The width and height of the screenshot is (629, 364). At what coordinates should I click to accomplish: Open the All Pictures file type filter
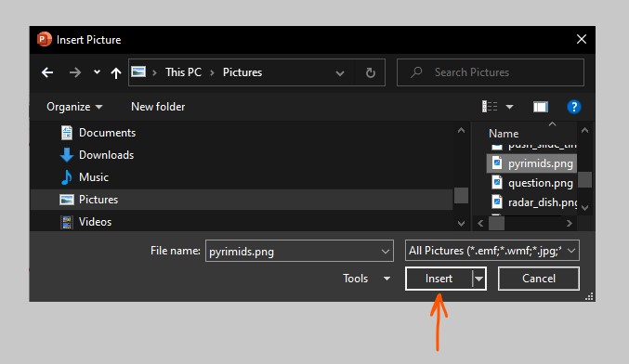click(491, 251)
